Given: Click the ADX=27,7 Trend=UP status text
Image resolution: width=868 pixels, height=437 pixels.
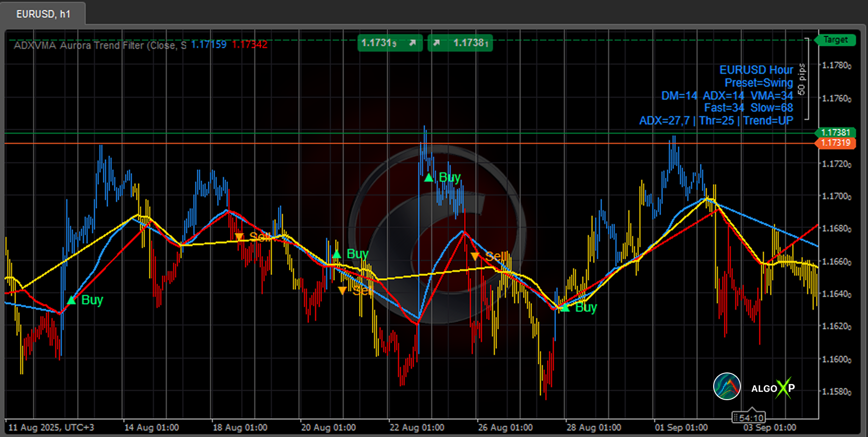Looking at the screenshot, I should click(x=716, y=121).
